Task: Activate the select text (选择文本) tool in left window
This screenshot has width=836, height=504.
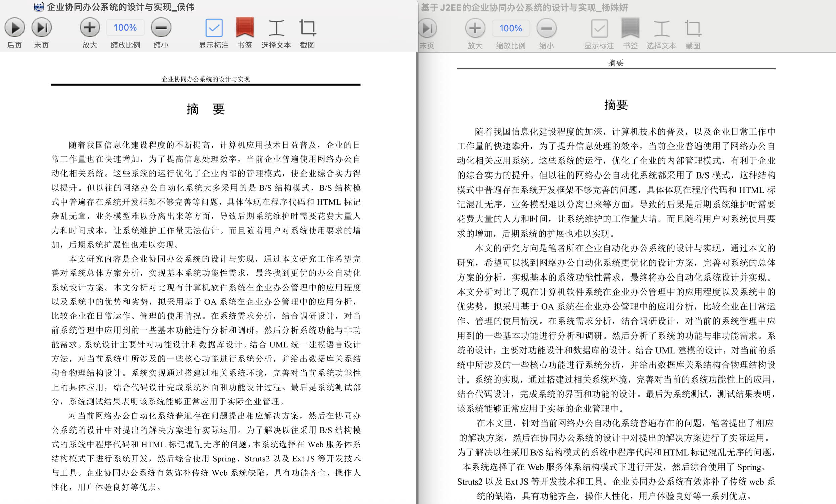Action: point(276,28)
